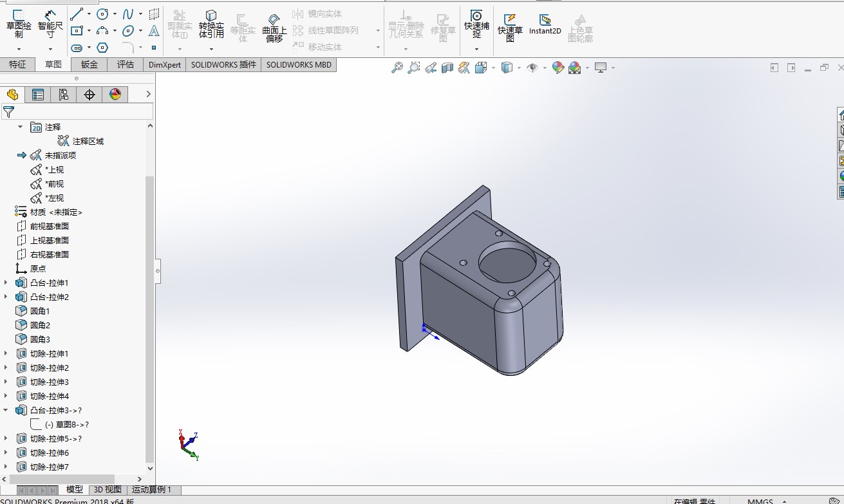Open dropdown arrow under 草图绘制
The image size is (844, 504).
pos(19,49)
